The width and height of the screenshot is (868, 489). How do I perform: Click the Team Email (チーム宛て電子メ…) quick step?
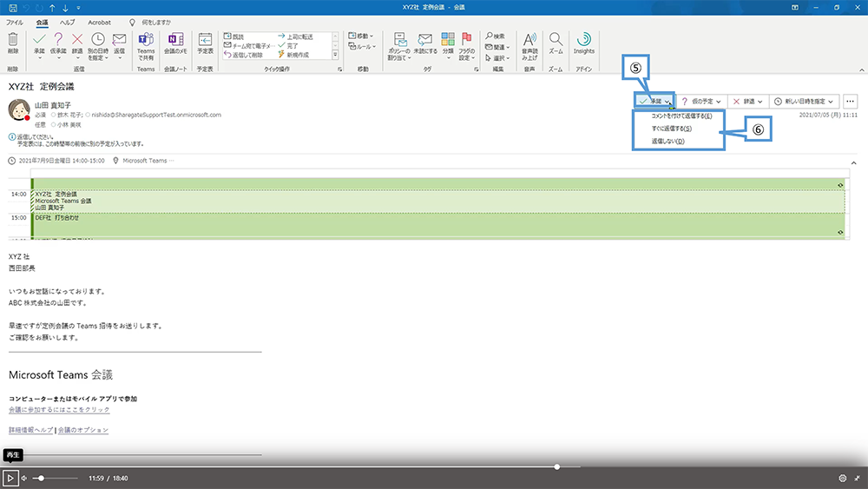(x=248, y=45)
